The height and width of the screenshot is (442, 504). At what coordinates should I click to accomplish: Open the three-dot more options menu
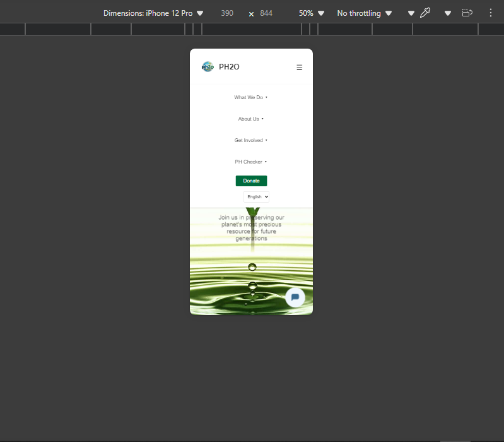coord(491,13)
